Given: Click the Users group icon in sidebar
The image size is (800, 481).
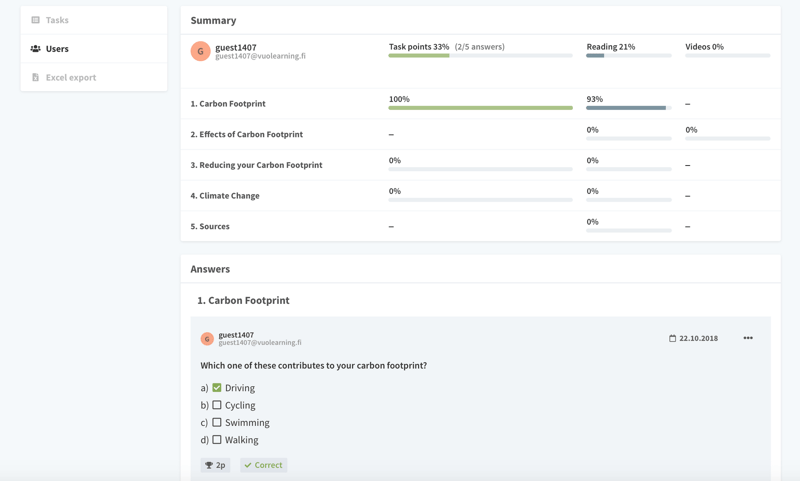Looking at the screenshot, I should point(36,49).
